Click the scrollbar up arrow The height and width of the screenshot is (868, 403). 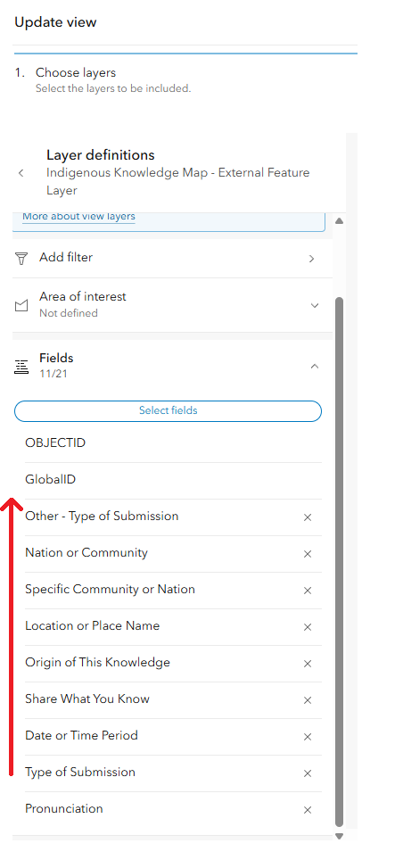[340, 221]
